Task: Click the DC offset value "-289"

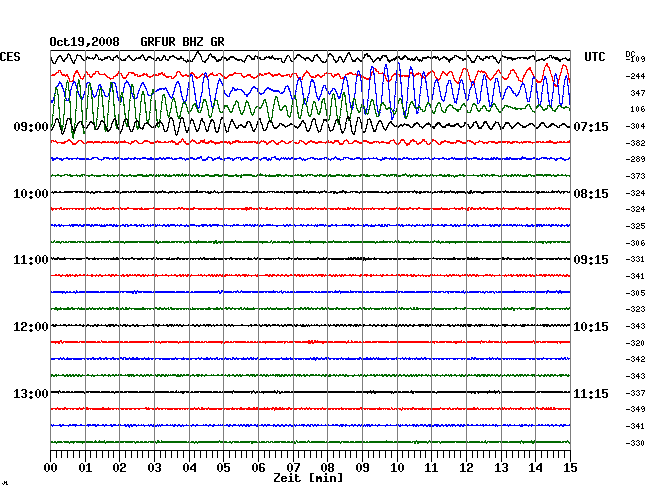Action: click(x=635, y=159)
